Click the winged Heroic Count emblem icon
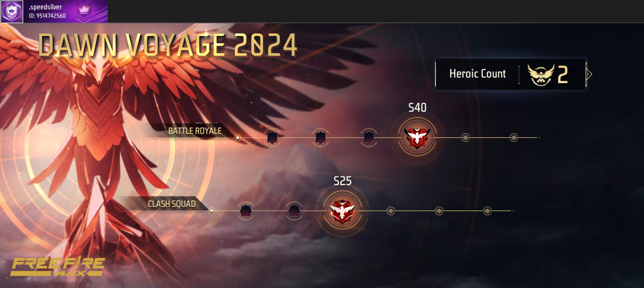 point(541,74)
